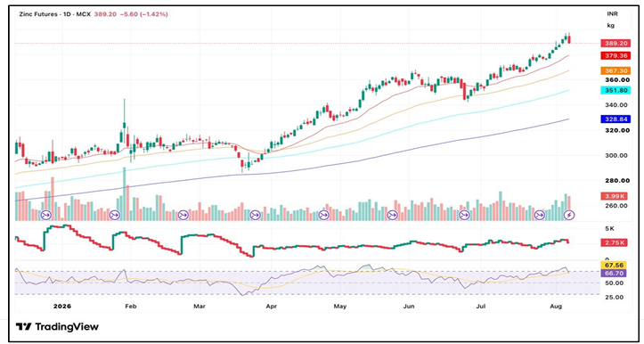Click the Aug date axis label
644x344 pixels.
[555, 307]
